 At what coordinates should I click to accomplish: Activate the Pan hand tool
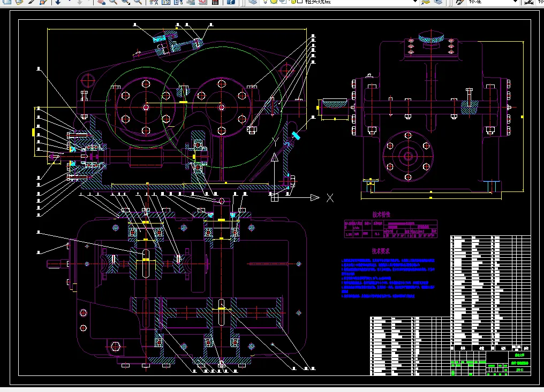point(101,2)
